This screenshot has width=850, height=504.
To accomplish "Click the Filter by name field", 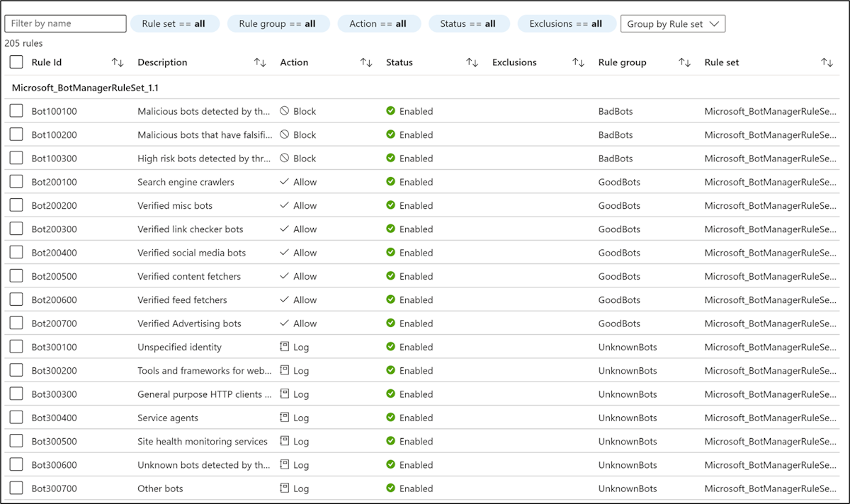I will [65, 23].
